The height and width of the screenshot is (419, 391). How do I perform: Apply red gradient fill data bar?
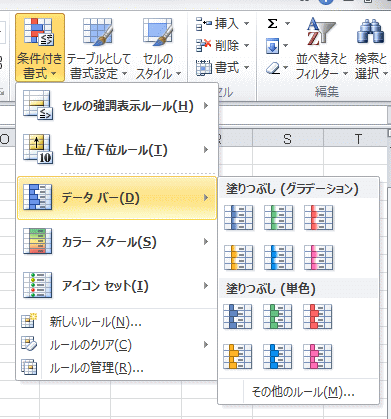[319, 218]
